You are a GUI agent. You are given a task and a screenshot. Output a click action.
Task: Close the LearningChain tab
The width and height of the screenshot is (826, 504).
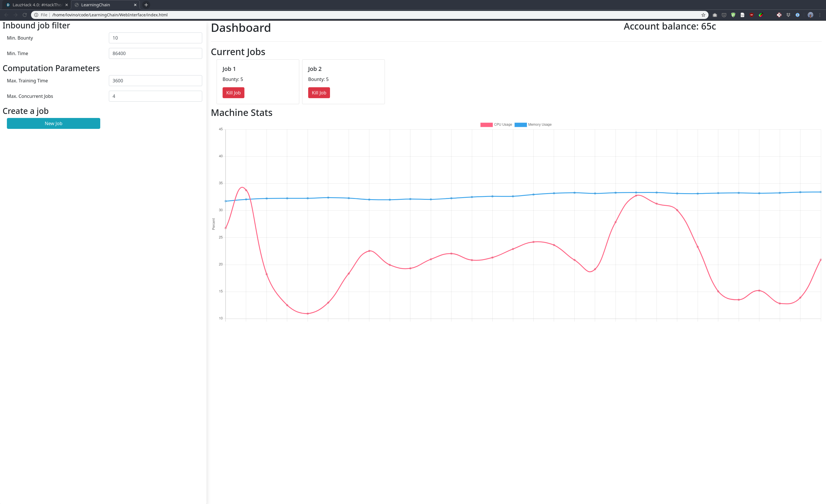point(135,5)
